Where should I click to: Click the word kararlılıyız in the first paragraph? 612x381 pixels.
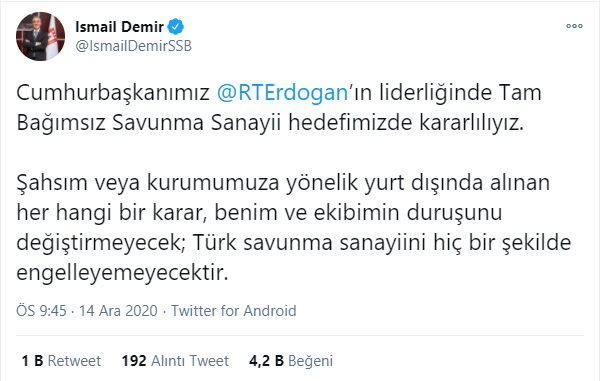point(471,123)
